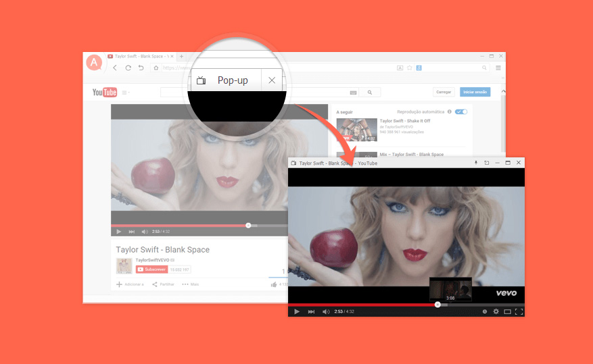Click the TV icon in pop-up title bar
Image resolution: width=593 pixels, height=364 pixels.
point(293,163)
